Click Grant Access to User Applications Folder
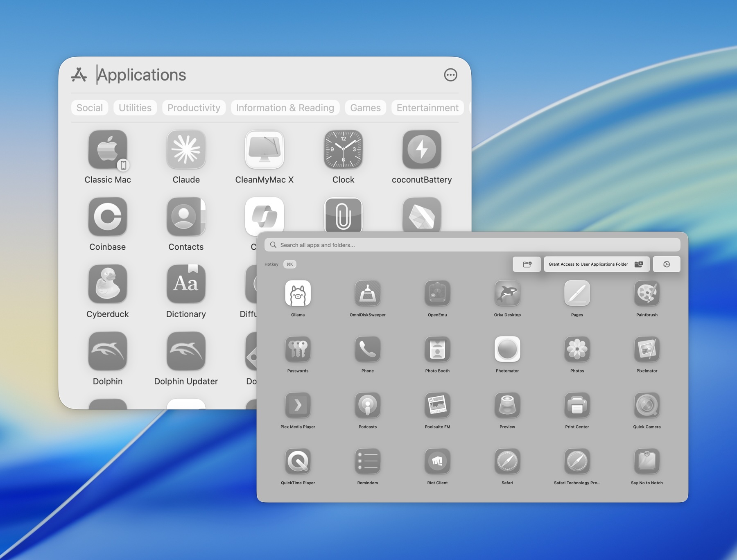This screenshot has height=560, width=737. pyautogui.click(x=595, y=264)
